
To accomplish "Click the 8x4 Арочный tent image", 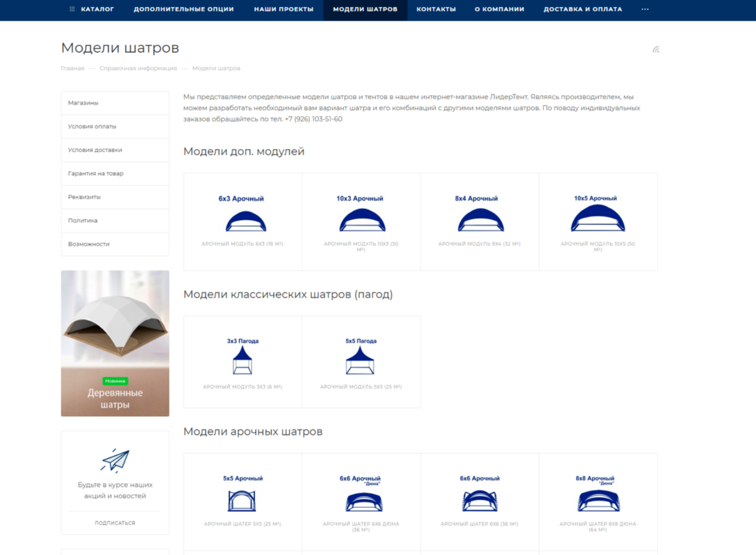I will tap(479, 214).
